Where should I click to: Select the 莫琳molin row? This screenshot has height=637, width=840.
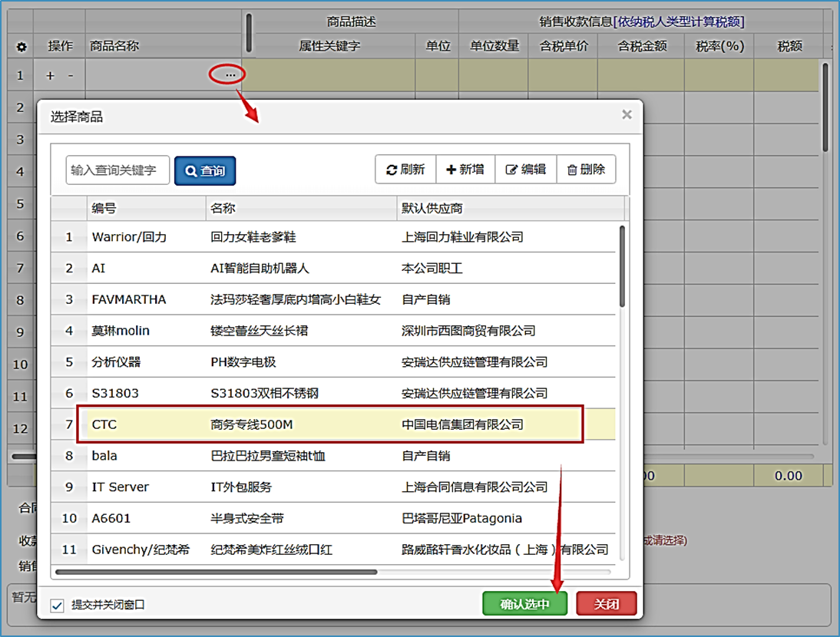point(333,331)
